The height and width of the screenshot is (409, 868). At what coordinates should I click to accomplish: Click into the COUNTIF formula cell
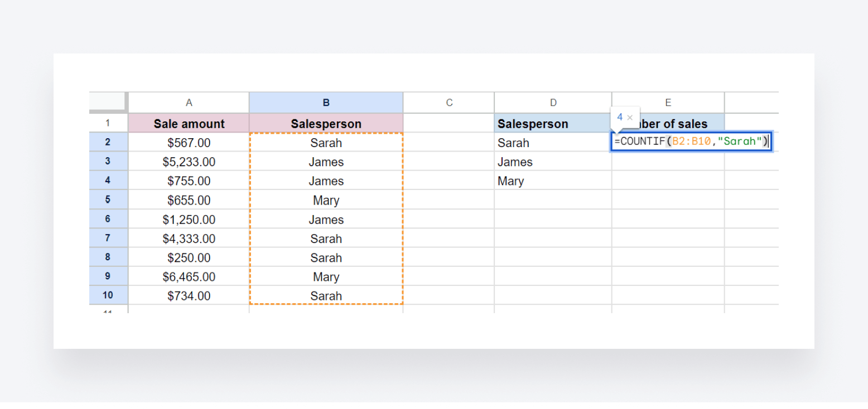click(x=692, y=142)
